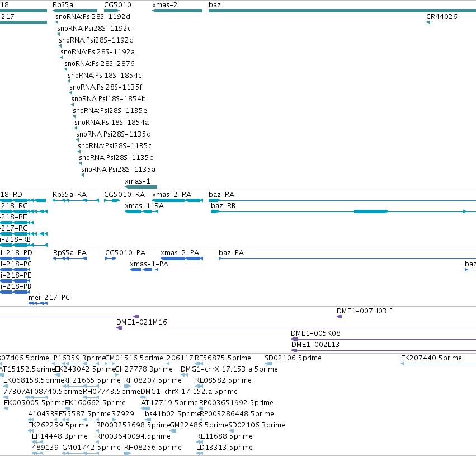Select the DME1-007H03.F clone label

pos(365,311)
